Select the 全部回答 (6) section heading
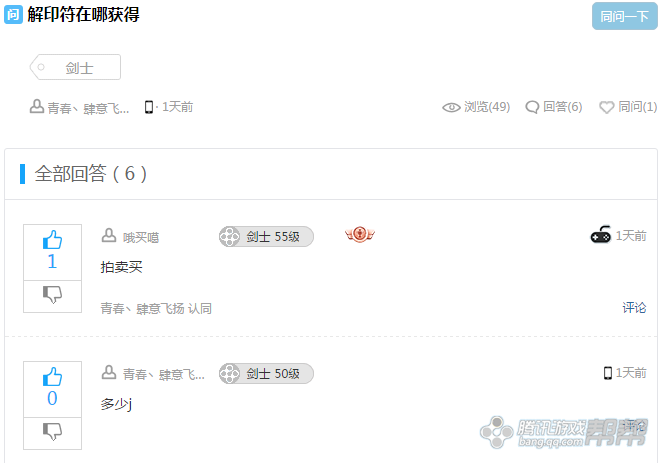 click(91, 174)
